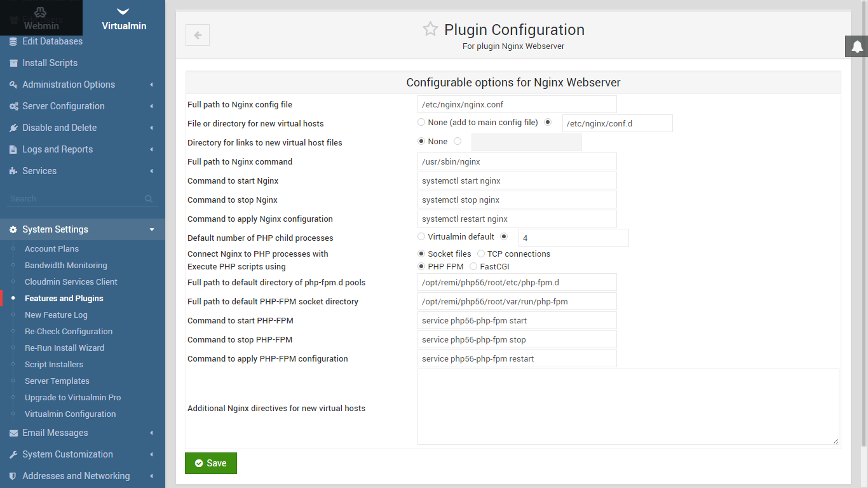Viewport: 868px width, 488px height.
Task: Click the Edit Databases icon
Action: 13,41
